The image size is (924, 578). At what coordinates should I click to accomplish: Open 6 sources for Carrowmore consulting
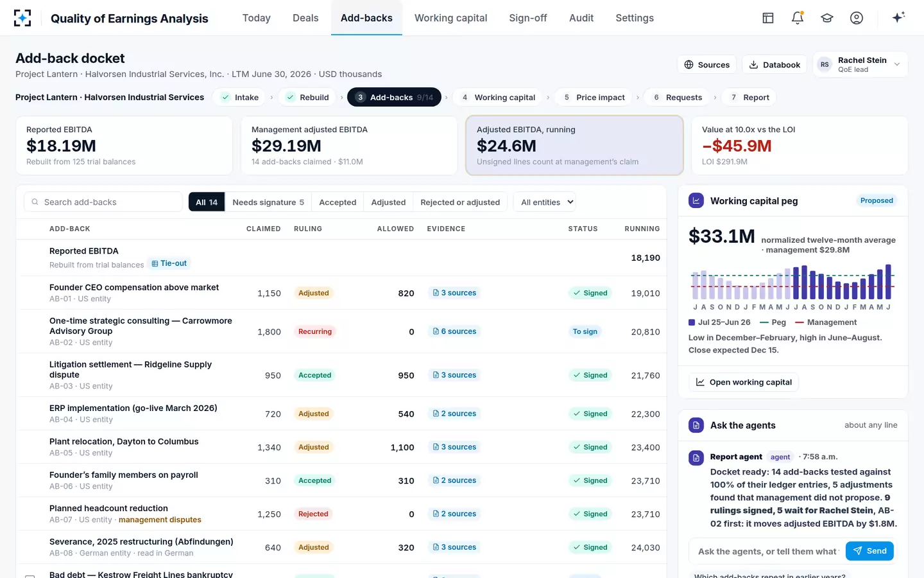(455, 331)
